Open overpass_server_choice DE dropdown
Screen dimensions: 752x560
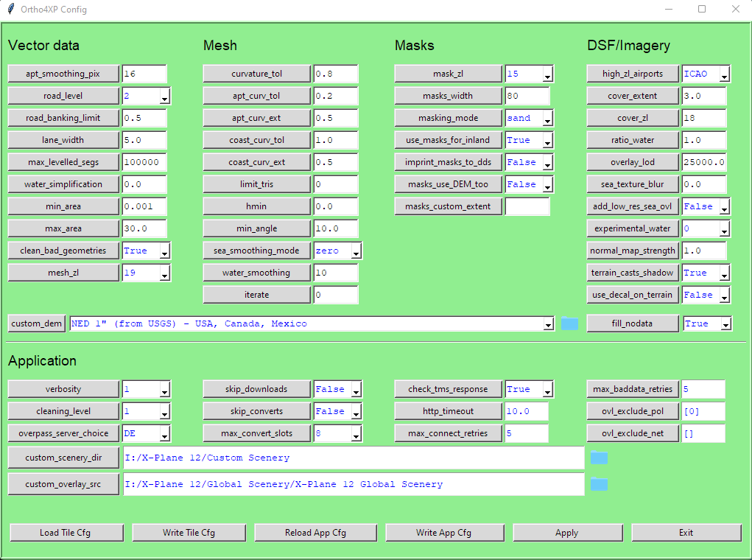point(164,433)
